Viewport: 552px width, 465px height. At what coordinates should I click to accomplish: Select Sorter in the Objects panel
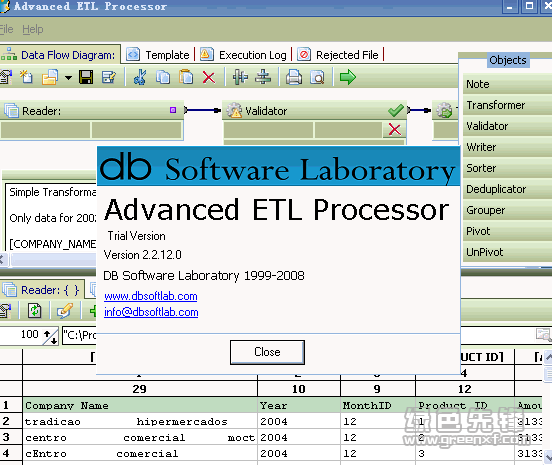507,168
